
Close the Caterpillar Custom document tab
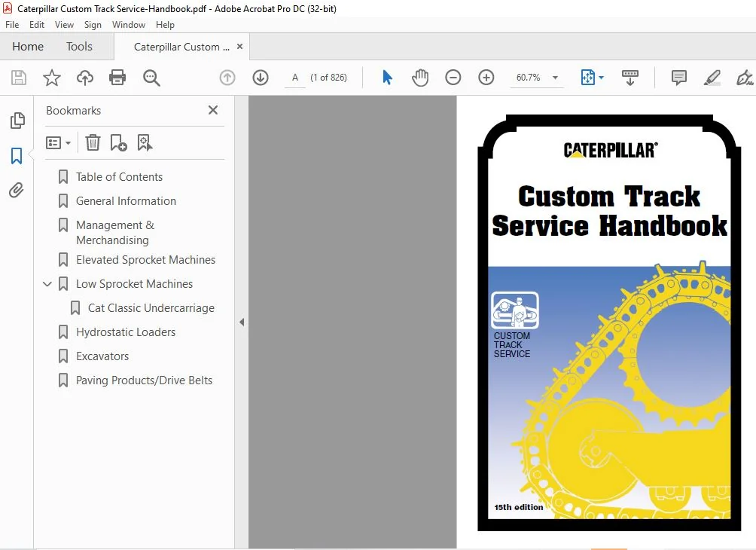click(x=239, y=46)
